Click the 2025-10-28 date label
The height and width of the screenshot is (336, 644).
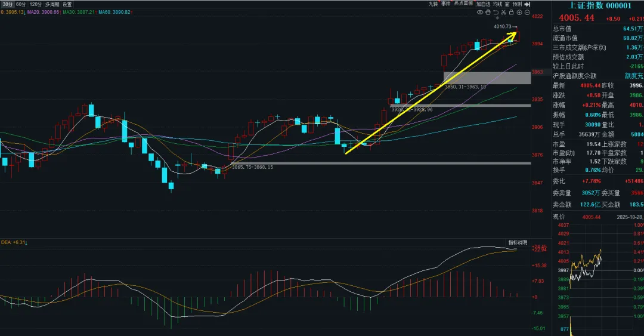coord(630,217)
